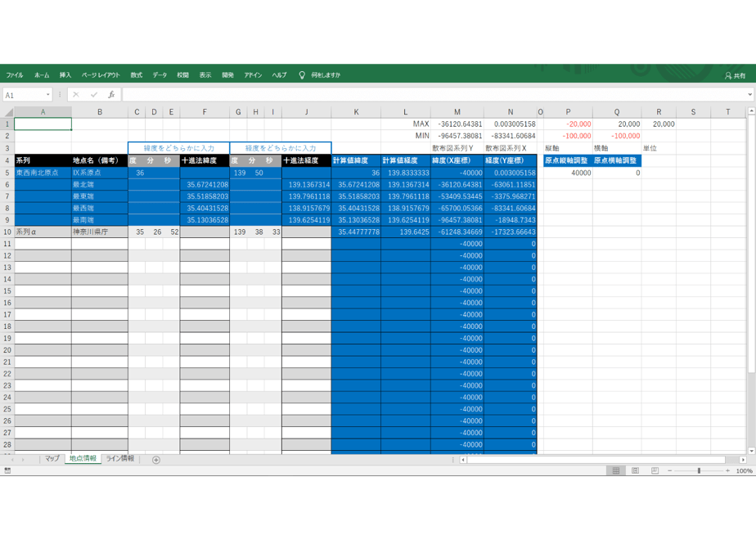Select the MAX label cell
Screen dimensions: 756x540
click(x=406, y=124)
